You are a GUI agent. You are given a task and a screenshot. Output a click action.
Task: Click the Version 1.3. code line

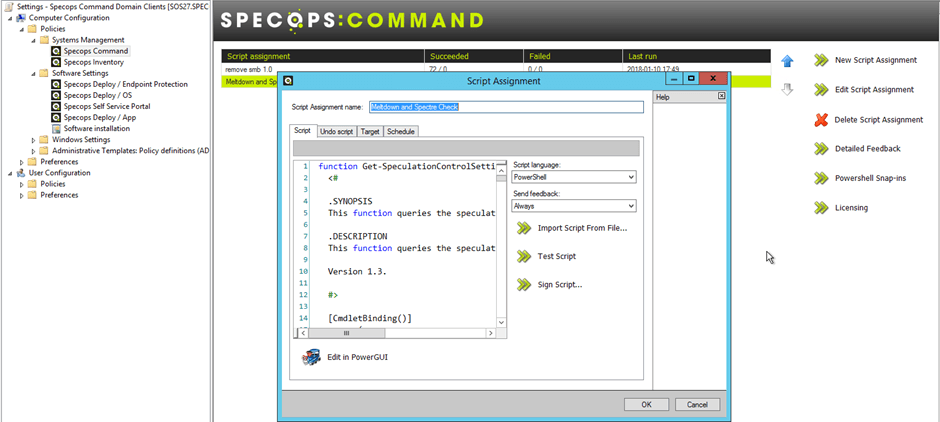pos(357,272)
